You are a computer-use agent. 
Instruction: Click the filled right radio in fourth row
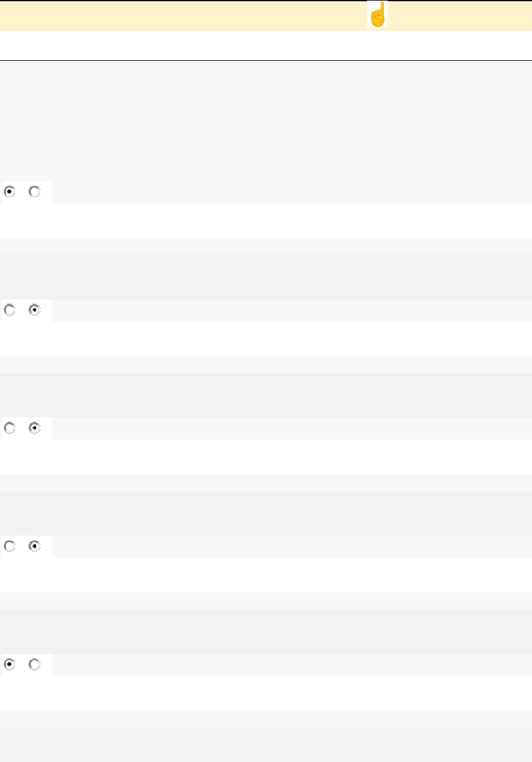[35, 547]
